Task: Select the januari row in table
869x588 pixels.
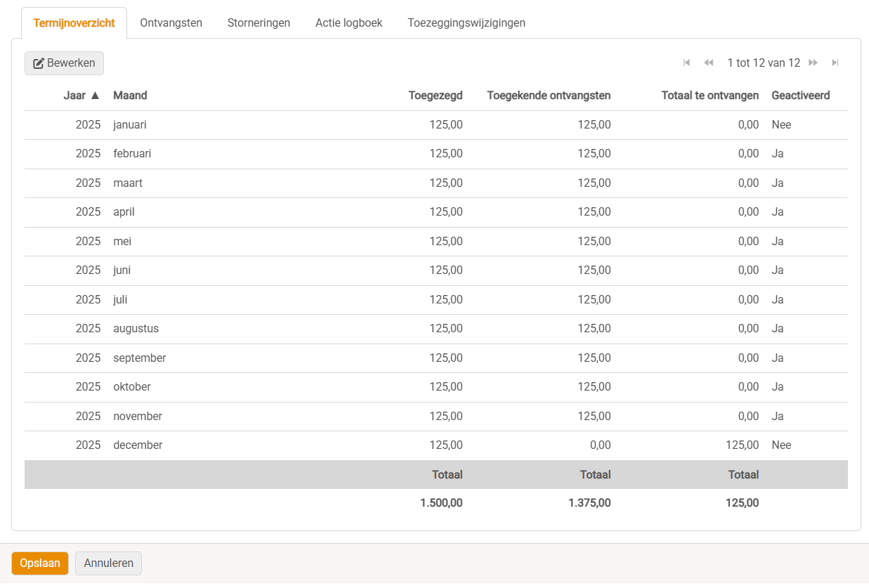Action: coord(130,125)
